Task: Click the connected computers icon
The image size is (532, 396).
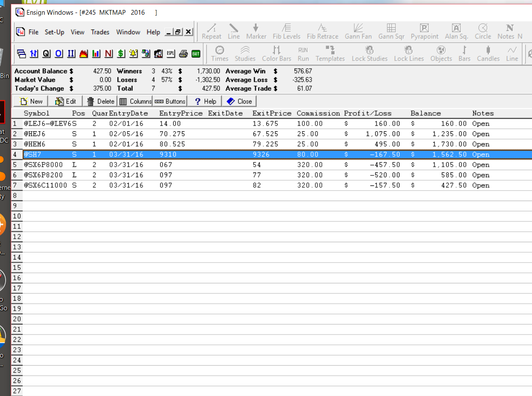Action: click(146, 54)
